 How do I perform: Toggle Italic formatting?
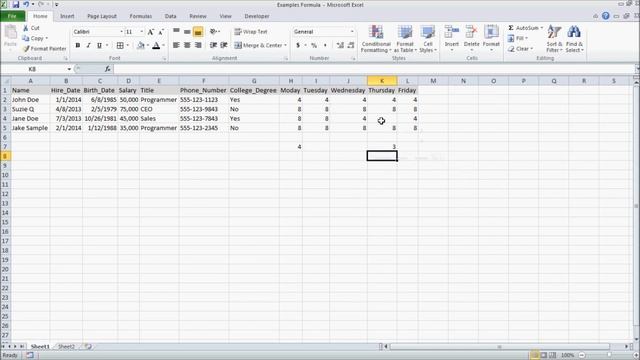tap(88, 45)
